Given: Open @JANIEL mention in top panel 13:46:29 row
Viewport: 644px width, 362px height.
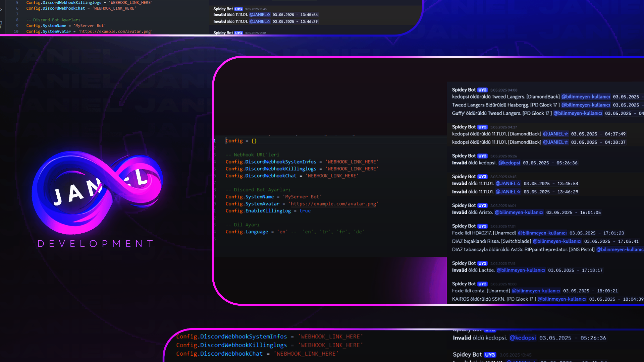Looking at the screenshot, I should click(260, 21).
